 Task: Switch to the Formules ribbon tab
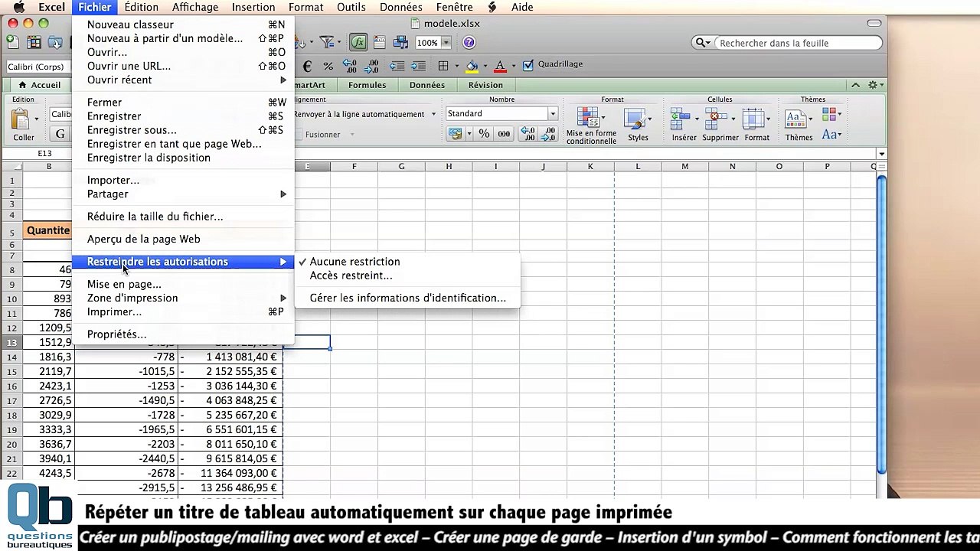(x=367, y=85)
